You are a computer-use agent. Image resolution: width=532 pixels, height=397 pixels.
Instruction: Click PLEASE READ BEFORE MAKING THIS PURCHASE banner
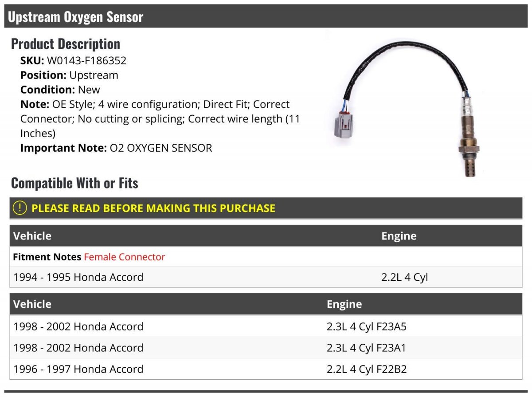266,208
